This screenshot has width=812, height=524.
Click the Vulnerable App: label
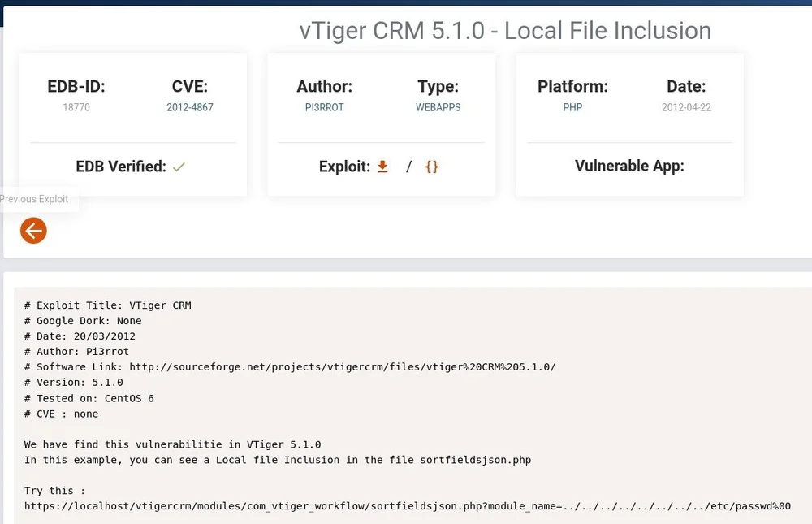629,166
